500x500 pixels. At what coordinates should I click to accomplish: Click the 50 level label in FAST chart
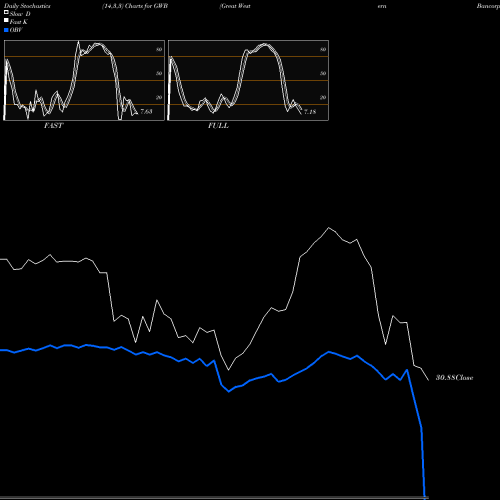point(159,73)
